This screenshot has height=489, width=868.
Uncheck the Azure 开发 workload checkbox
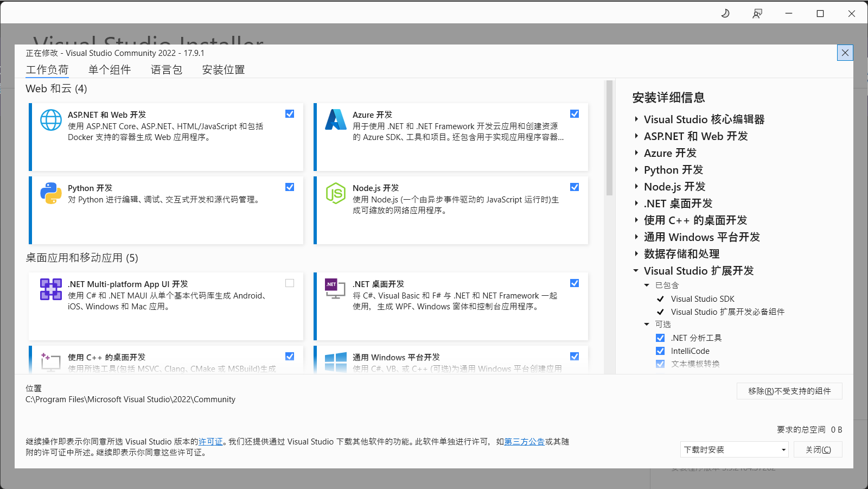click(575, 114)
